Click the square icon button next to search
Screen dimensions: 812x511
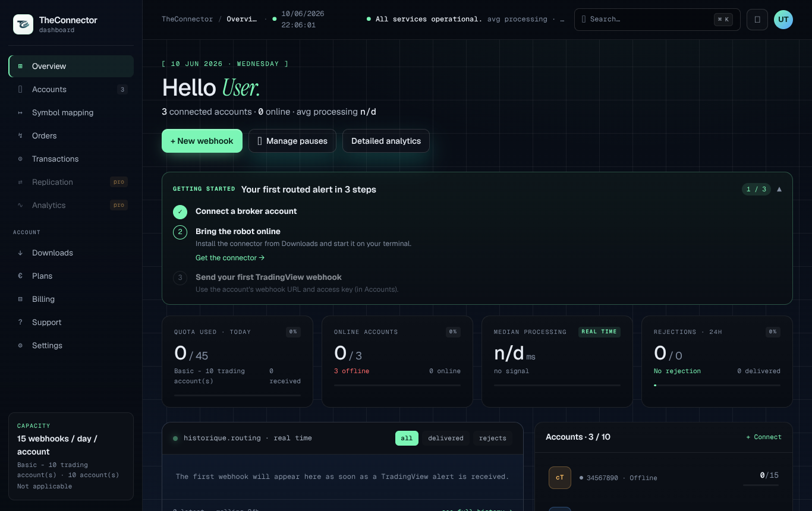[757, 19]
